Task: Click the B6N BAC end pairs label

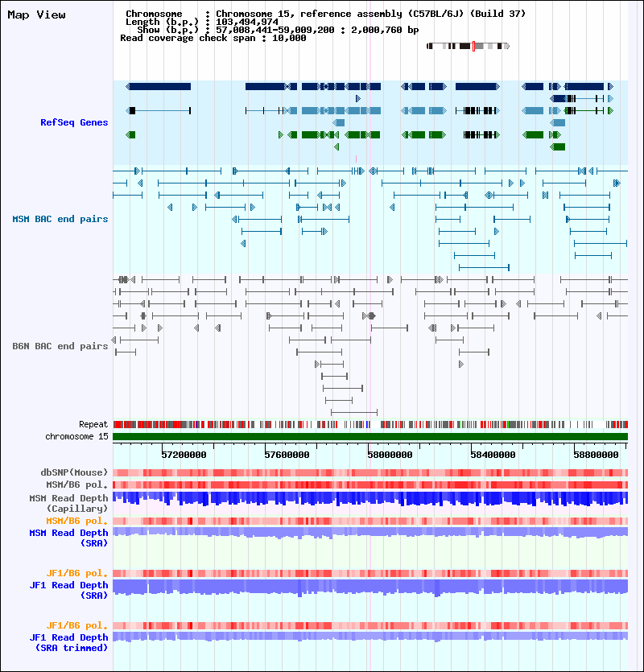Action: point(60,346)
